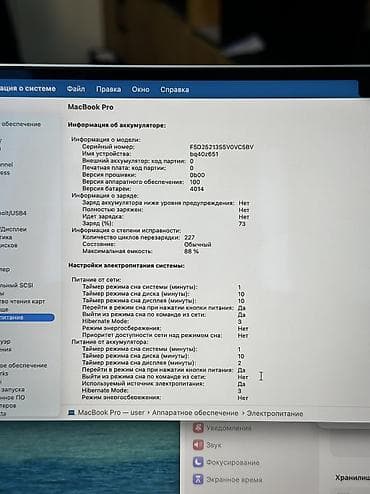Click the hardware version value 100
The height and width of the screenshot is (494, 370).
(195, 182)
